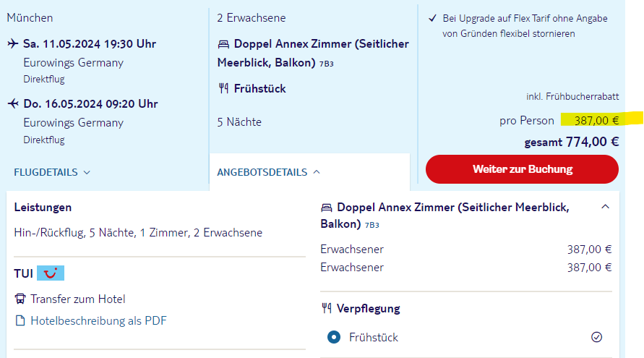The width and height of the screenshot is (644, 358).
Task: Click the bed icon in the room details panel
Action: click(x=327, y=208)
